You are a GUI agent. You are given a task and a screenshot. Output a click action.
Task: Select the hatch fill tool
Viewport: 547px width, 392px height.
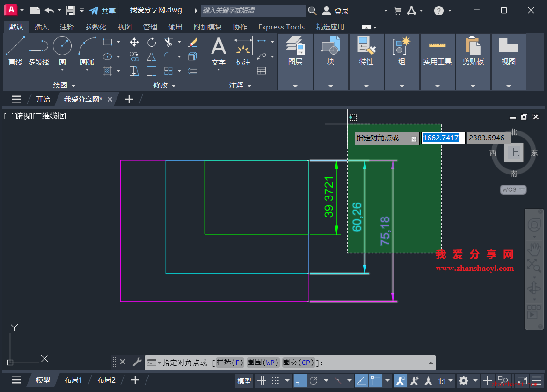(x=108, y=71)
